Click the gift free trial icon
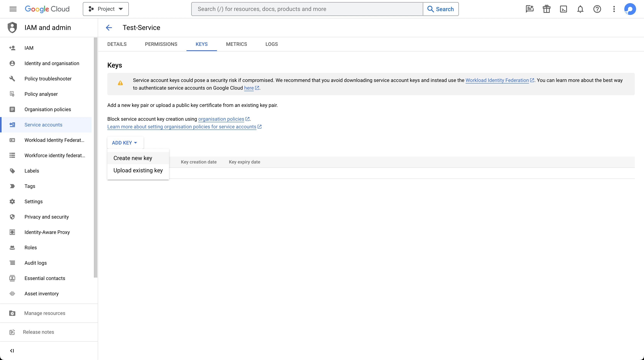This screenshot has width=644, height=360. 546,9
